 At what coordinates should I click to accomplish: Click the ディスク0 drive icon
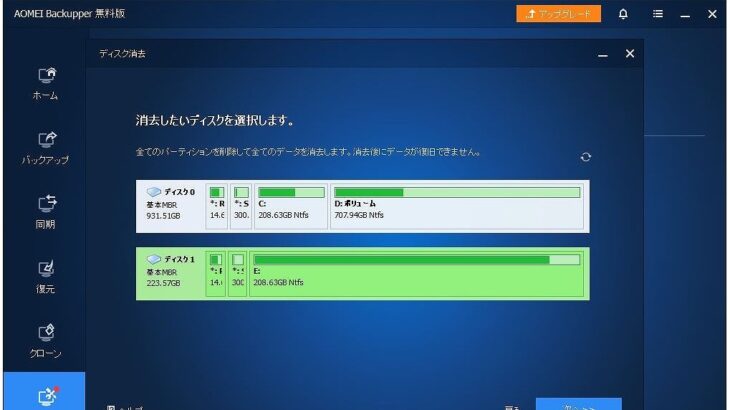[153, 192]
